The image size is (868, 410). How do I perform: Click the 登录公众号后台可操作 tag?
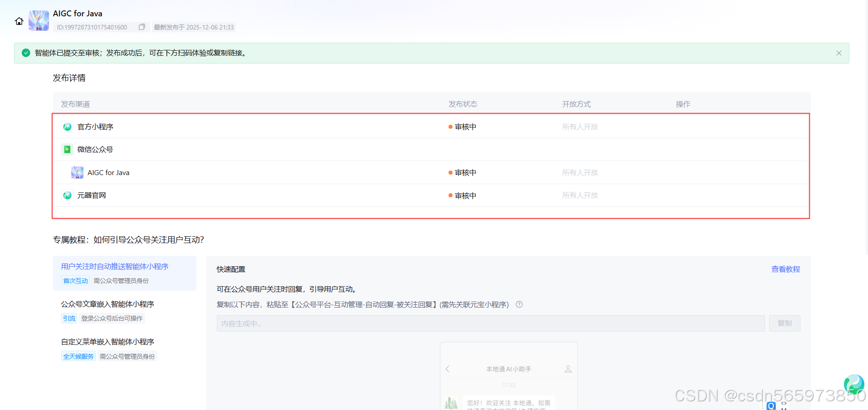[x=112, y=318]
